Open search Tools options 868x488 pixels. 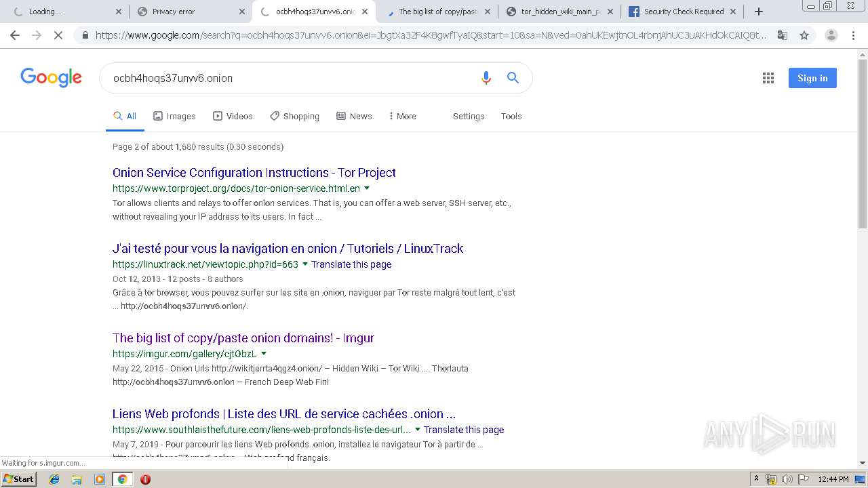pyautogui.click(x=511, y=116)
